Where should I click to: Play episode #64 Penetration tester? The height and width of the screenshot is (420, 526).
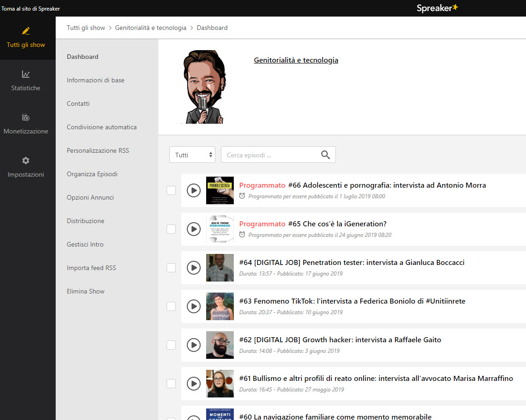coord(194,268)
